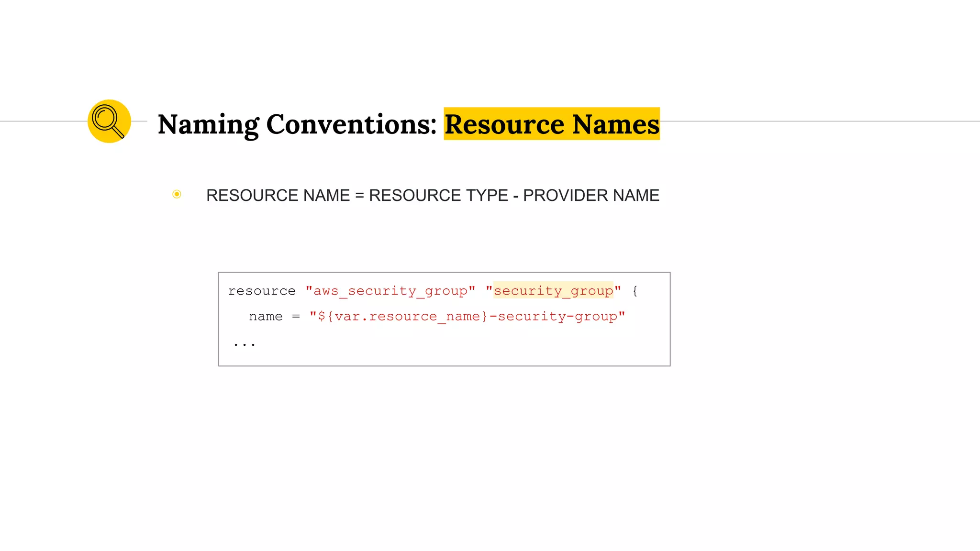Image resolution: width=980 pixels, height=551 pixels.
Task: Click the 'RESOURCE NAME = RESOURCE TYPE - PROVIDER NAME' line
Action: coord(433,195)
